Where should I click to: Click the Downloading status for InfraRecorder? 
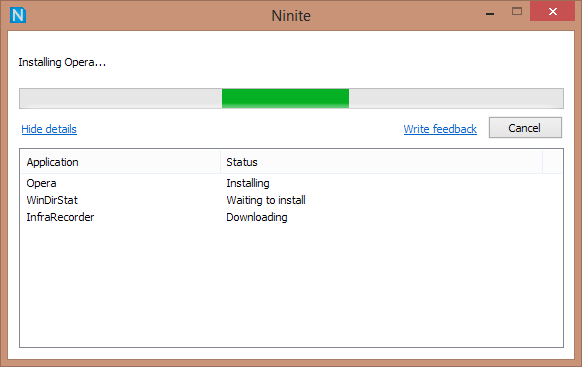(x=257, y=217)
